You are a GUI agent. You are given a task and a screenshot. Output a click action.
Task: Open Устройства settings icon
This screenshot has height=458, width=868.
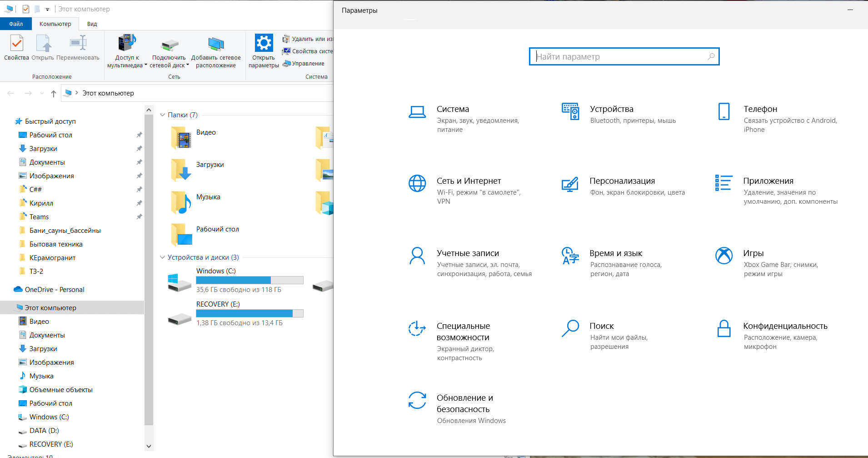point(570,111)
